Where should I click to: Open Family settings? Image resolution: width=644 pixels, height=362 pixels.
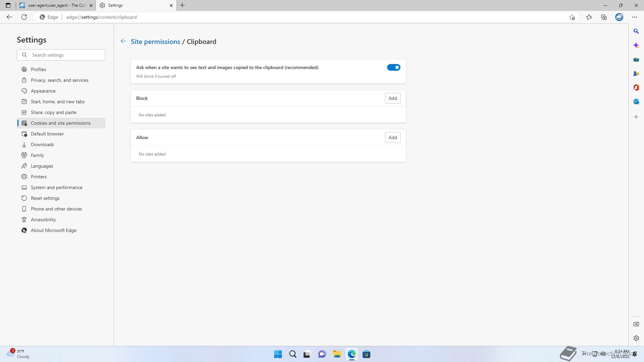tap(61, 155)
